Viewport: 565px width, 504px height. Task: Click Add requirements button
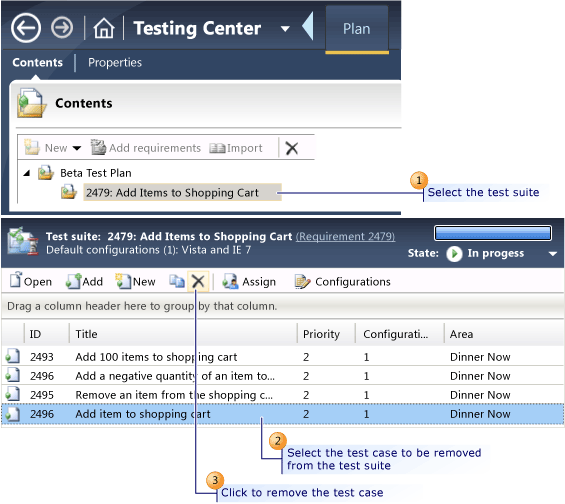(146, 148)
